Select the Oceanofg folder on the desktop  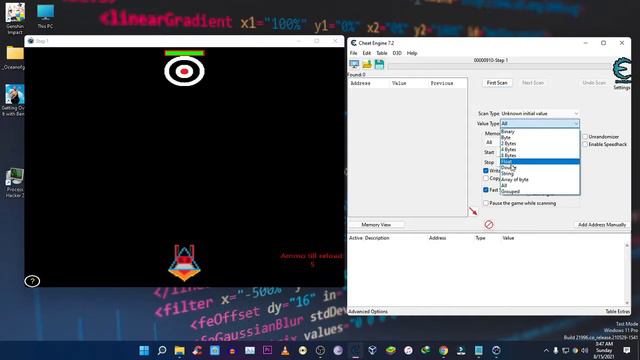14,57
